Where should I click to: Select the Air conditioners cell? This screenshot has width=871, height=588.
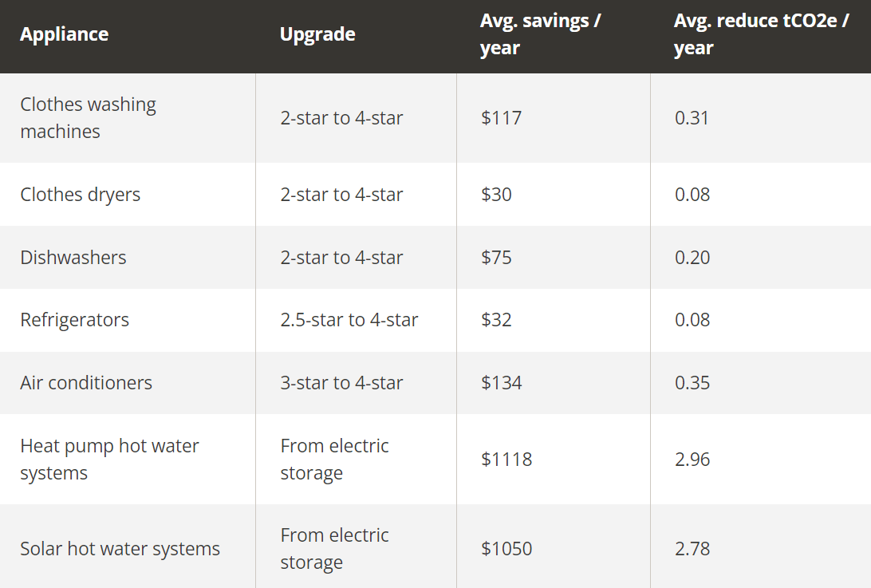[x=86, y=382]
